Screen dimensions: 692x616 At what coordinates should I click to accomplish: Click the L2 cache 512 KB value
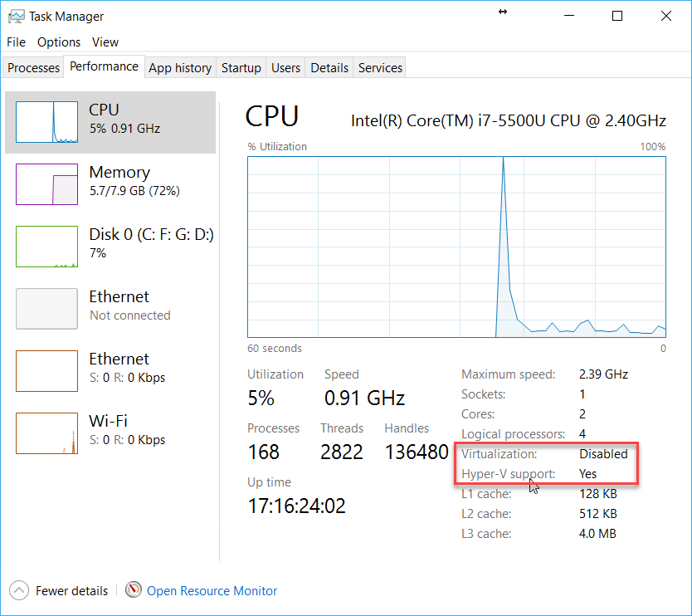click(598, 514)
